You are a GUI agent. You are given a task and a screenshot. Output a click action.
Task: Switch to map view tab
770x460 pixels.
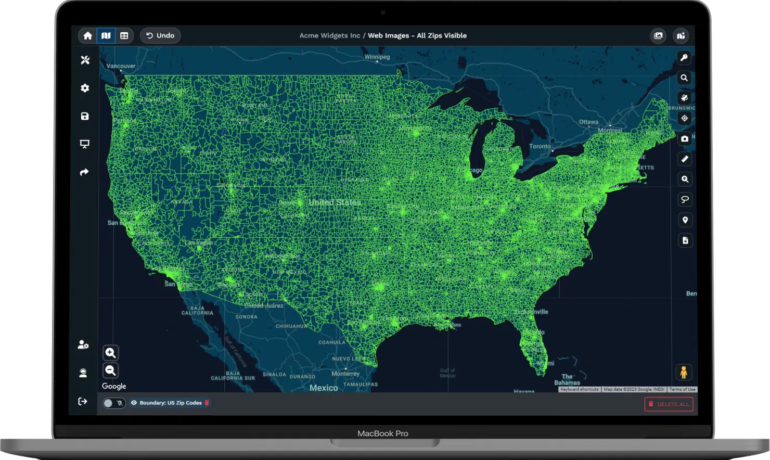click(106, 36)
